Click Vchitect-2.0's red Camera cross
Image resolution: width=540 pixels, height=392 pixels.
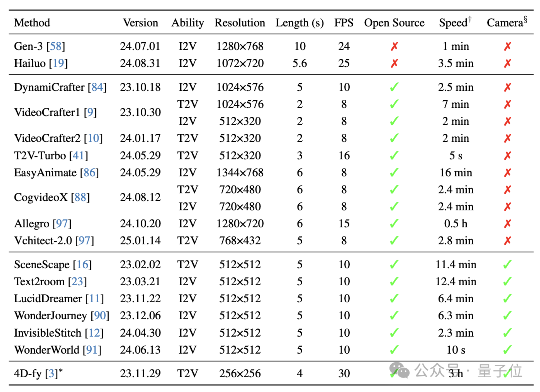pos(507,240)
